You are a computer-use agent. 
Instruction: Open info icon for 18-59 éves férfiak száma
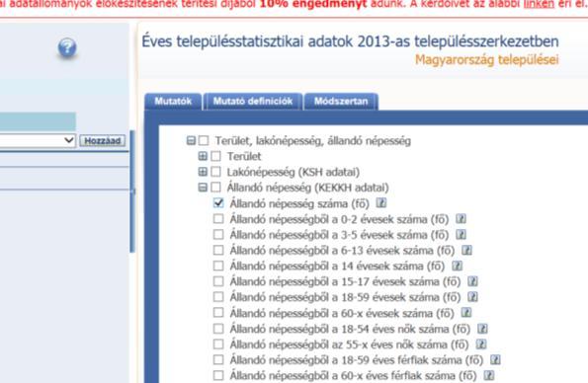click(x=495, y=359)
